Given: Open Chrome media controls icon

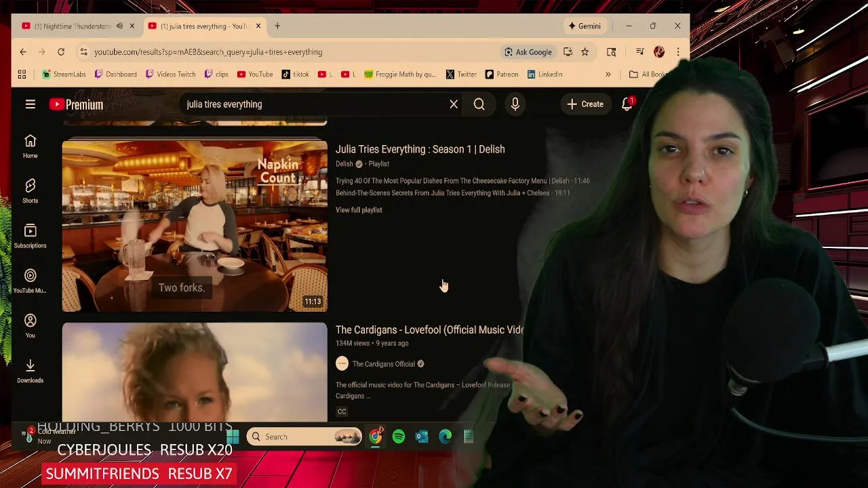Looking at the screenshot, I should pos(639,52).
